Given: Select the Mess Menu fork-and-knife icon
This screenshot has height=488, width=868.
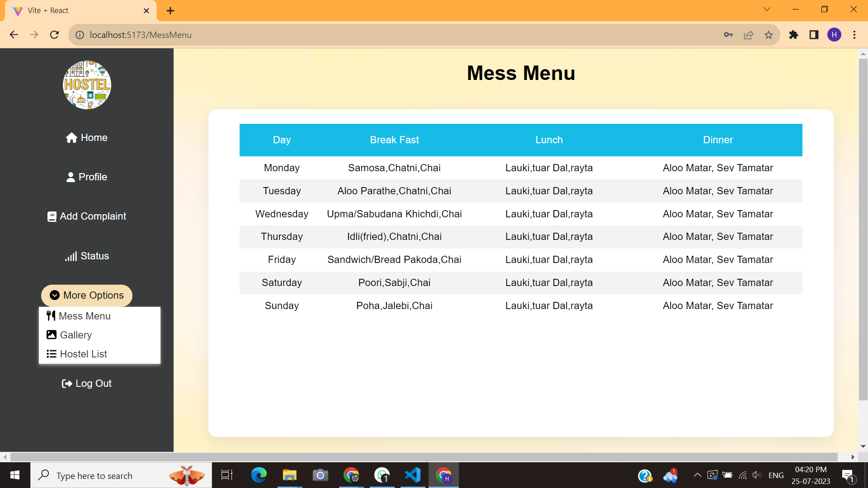Looking at the screenshot, I should (51, 315).
